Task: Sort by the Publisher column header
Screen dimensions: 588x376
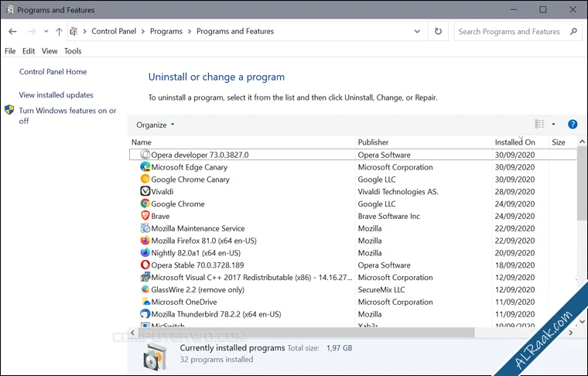Action: click(x=424, y=142)
